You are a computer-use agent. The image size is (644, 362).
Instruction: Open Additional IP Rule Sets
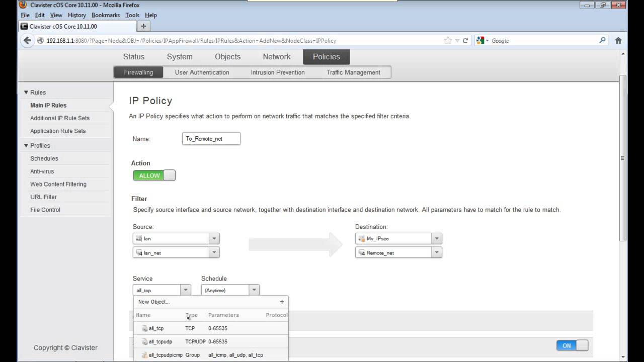coord(60,118)
